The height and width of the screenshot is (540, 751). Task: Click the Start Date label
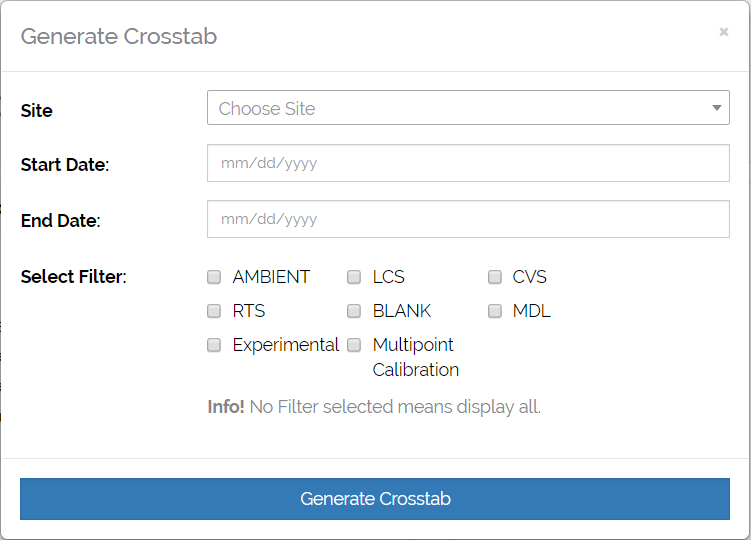(64, 165)
